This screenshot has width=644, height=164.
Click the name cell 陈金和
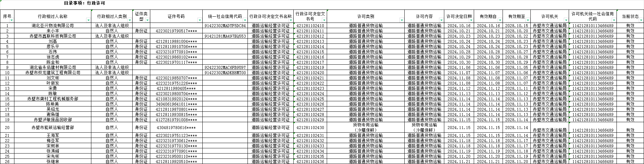point(53,62)
